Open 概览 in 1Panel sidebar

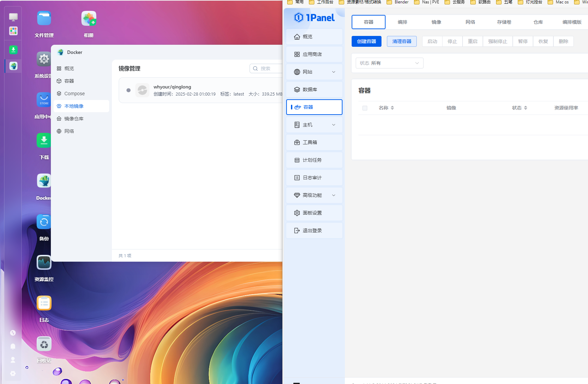[x=314, y=37]
